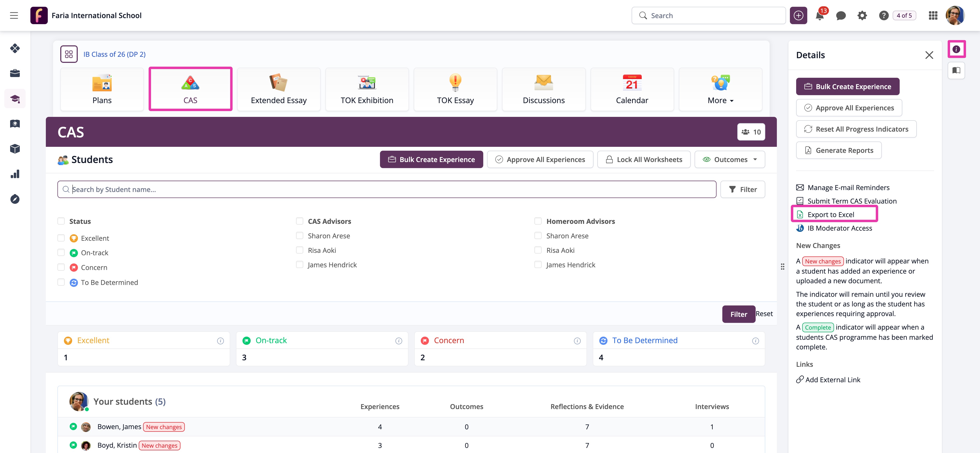Open the book icon below the info button

pos(956,71)
